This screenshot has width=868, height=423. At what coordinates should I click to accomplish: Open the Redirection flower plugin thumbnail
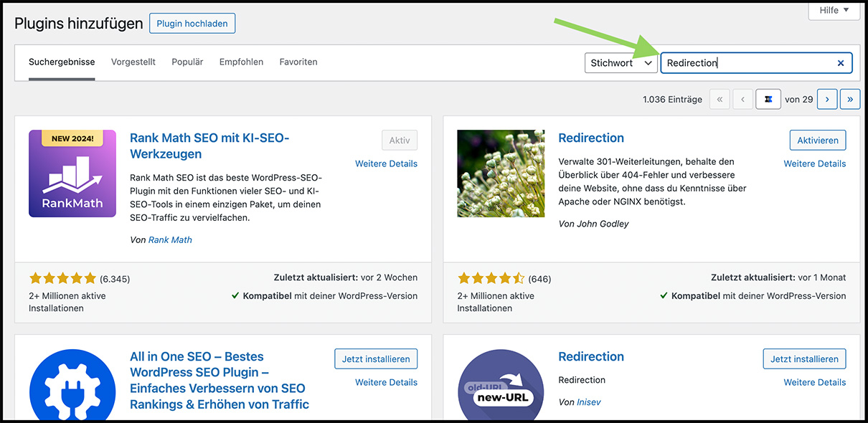[x=501, y=174]
